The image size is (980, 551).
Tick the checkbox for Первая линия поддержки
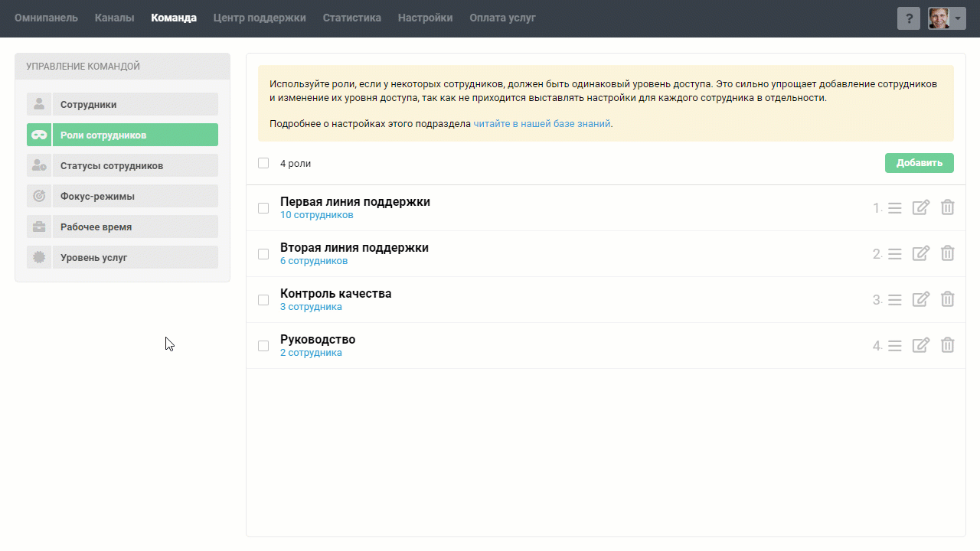263,208
